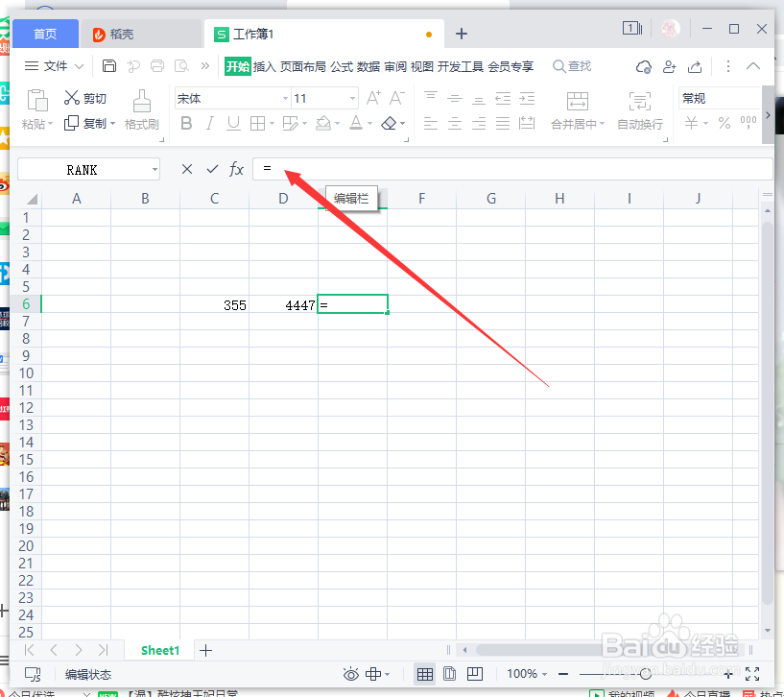Open zoom 100% dropdown
784x697 pixels.
tap(527, 674)
